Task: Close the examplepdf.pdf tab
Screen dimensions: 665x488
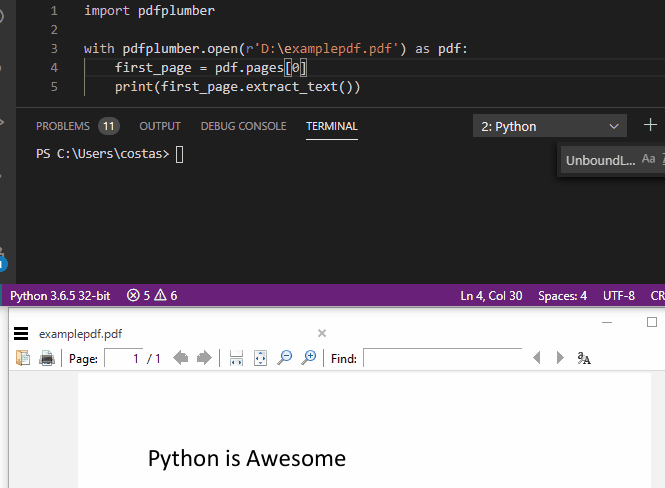Action: [322, 333]
